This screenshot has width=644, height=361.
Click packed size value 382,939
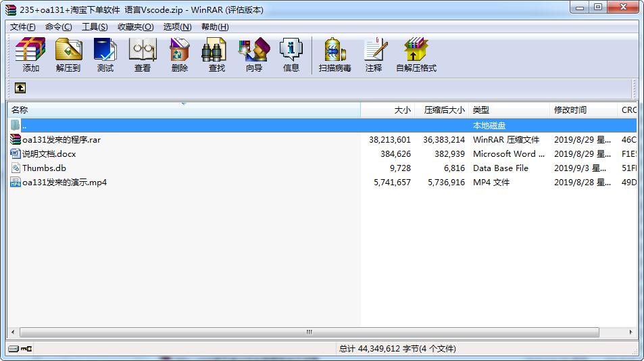450,153
